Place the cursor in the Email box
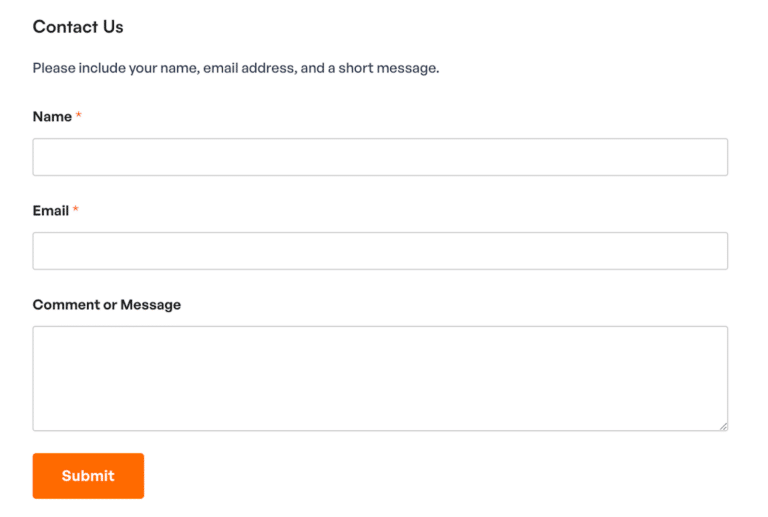Screen dimensions: 768x517 [380, 251]
